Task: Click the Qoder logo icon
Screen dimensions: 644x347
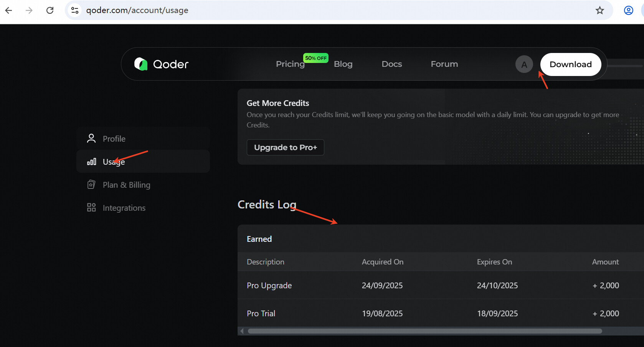Action: click(x=141, y=64)
